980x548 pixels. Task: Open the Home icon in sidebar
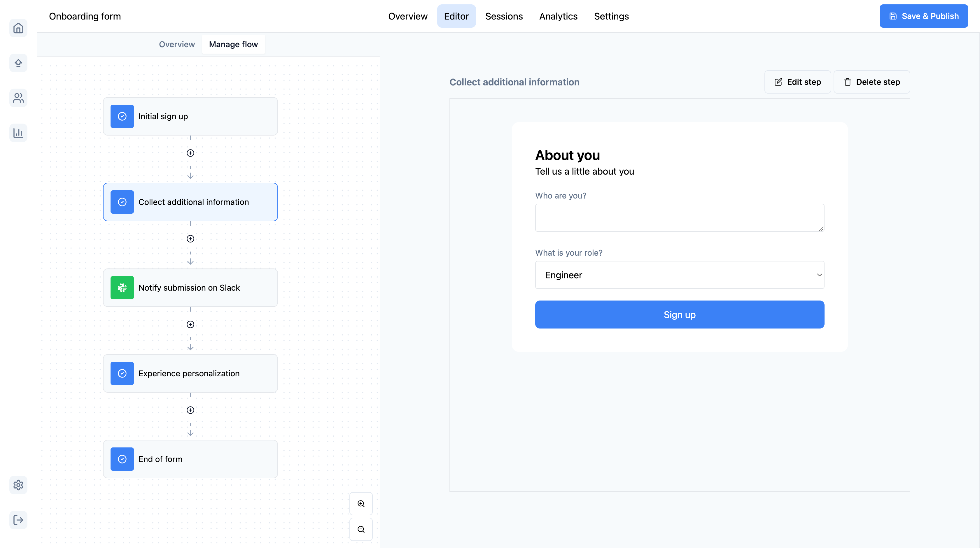pyautogui.click(x=18, y=28)
